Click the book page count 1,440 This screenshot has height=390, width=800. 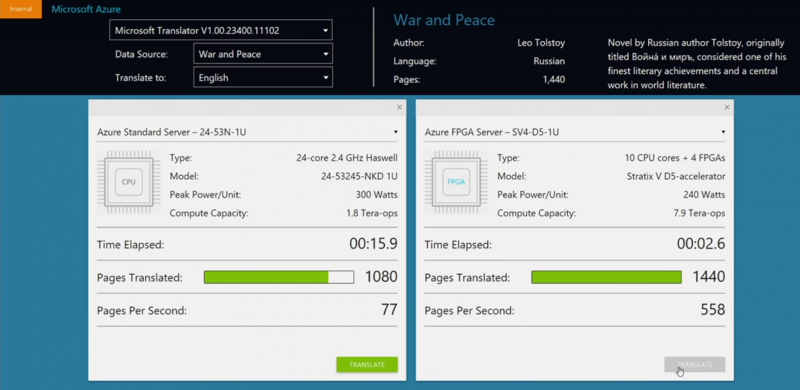pyautogui.click(x=554, y=80)
